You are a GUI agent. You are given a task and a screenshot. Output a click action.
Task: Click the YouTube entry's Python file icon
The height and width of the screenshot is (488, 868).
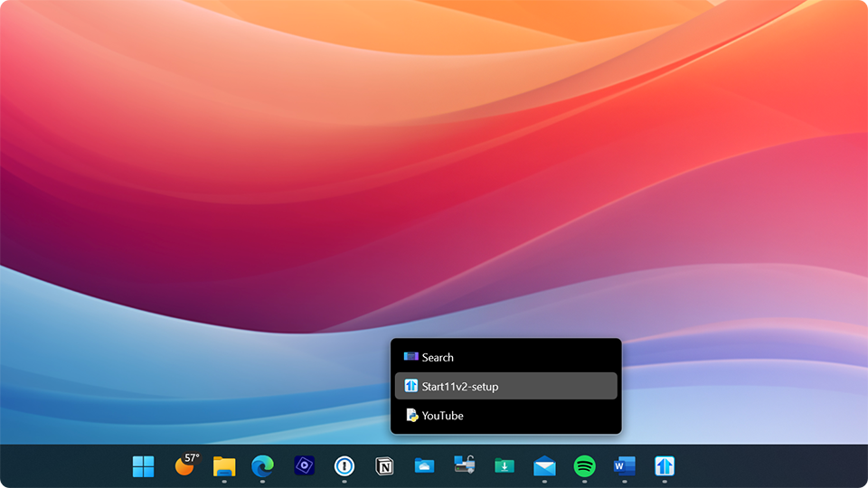tap(411, 415)
